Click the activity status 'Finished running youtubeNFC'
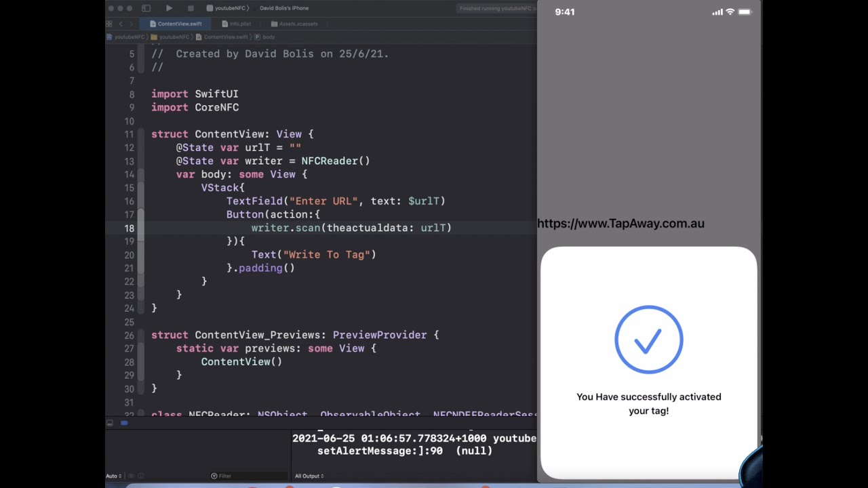The height and width of the screenshot is (488, 868). tap(496, 8)
